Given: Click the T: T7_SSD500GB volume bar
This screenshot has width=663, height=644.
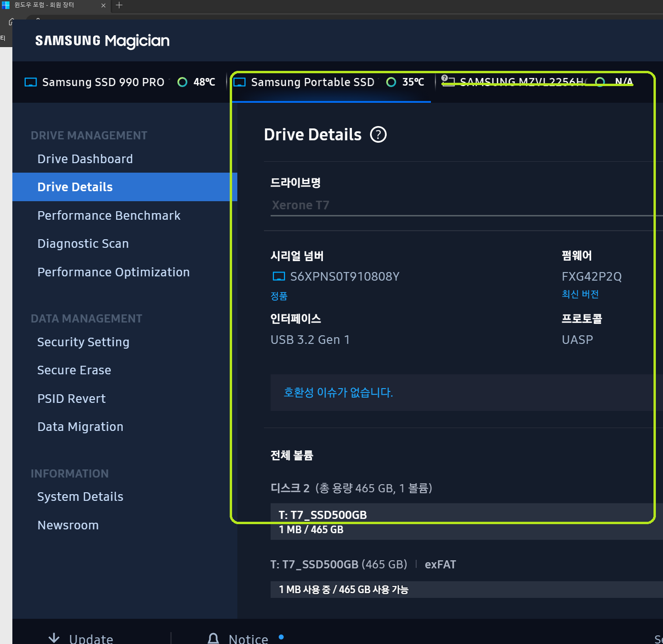Looking at the screenshot, I should (467, 521).
